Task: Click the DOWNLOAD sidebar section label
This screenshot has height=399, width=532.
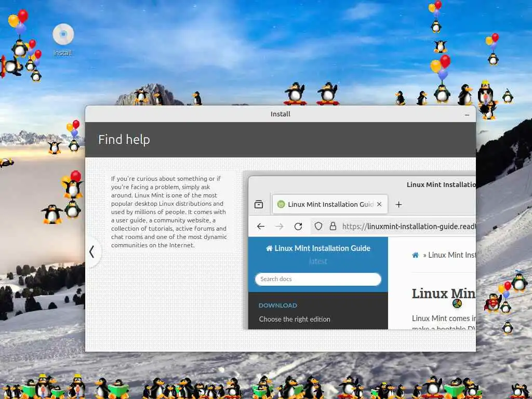Action: pyautogui.click(x=277, y=305)
